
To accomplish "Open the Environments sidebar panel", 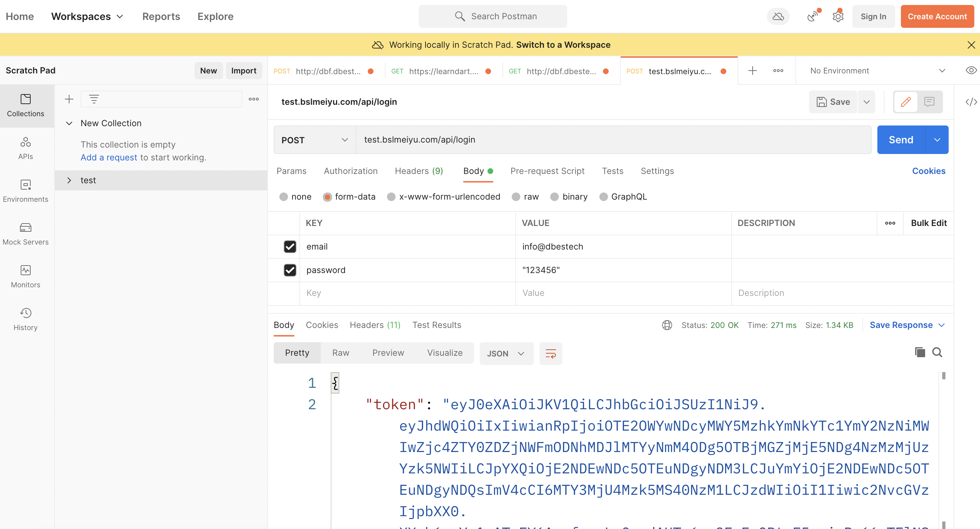I will pyautogui.click(x=26, y=191).
